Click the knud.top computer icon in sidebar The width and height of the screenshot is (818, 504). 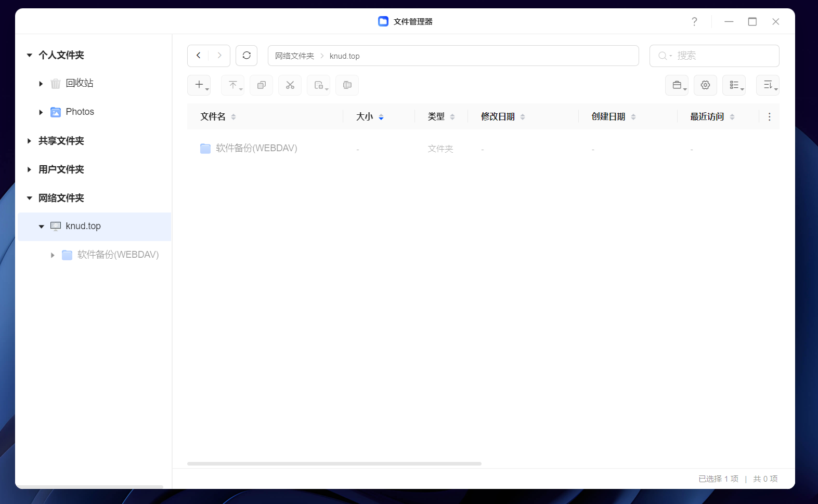pyautogui.click(x=56, y=226)
